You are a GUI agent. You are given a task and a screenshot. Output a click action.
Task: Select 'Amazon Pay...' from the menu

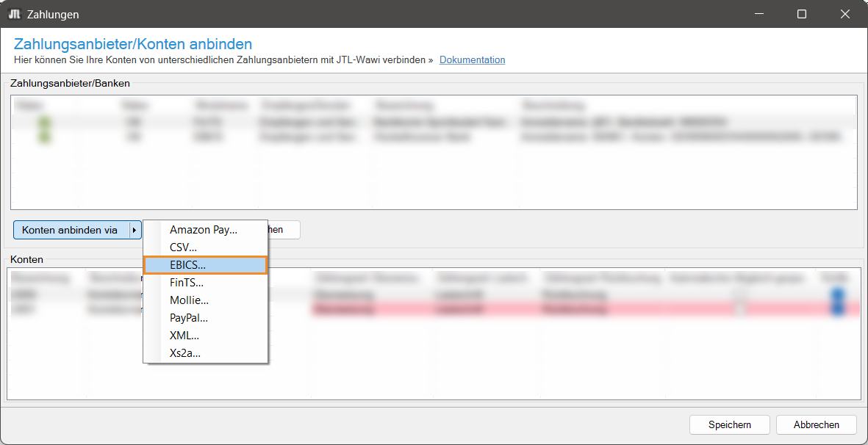pos(204,230)
